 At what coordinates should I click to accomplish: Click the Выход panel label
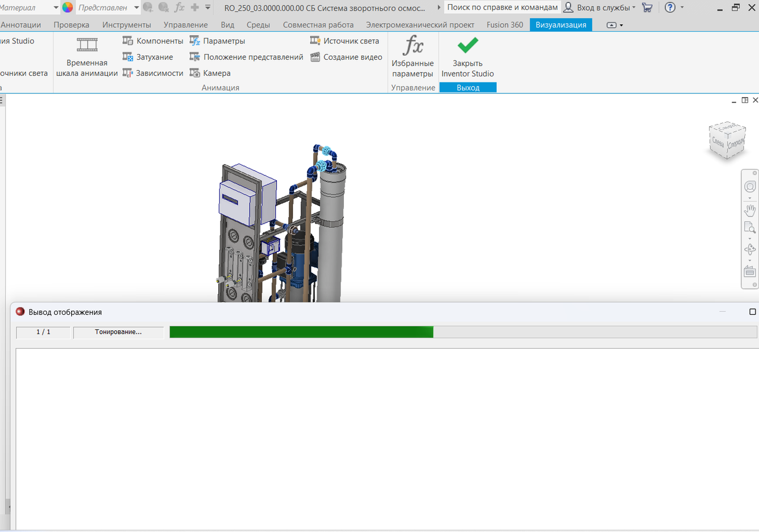(468, 88)
